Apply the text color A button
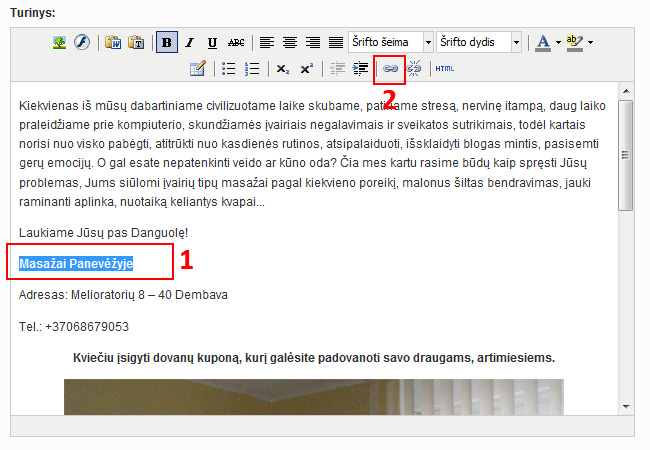 pyautogui.click(x=543, y=42)
